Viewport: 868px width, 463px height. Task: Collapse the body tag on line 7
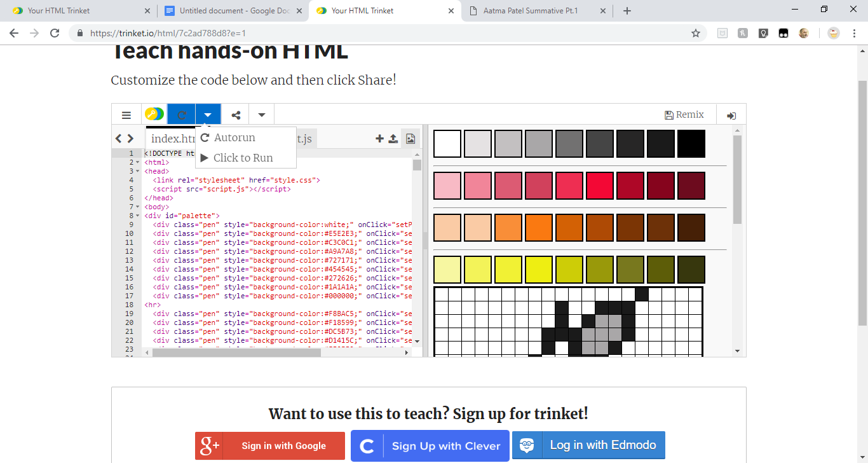click(138, 207)
